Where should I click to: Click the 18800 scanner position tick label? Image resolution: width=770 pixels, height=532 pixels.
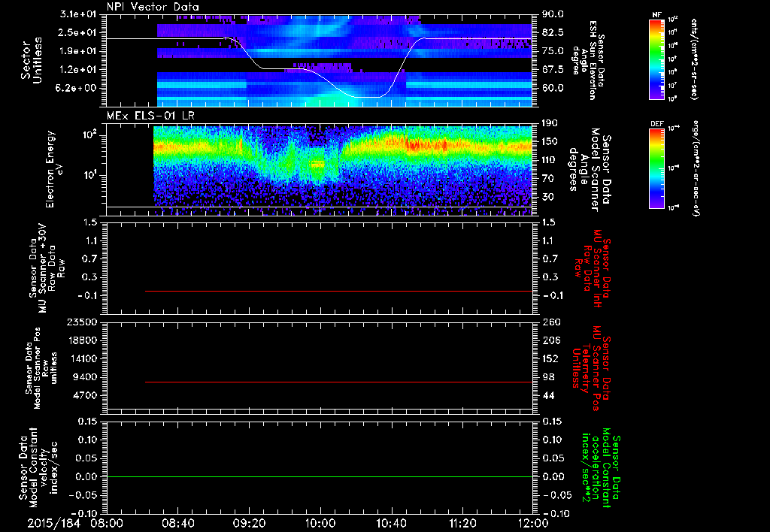(82, 340)
